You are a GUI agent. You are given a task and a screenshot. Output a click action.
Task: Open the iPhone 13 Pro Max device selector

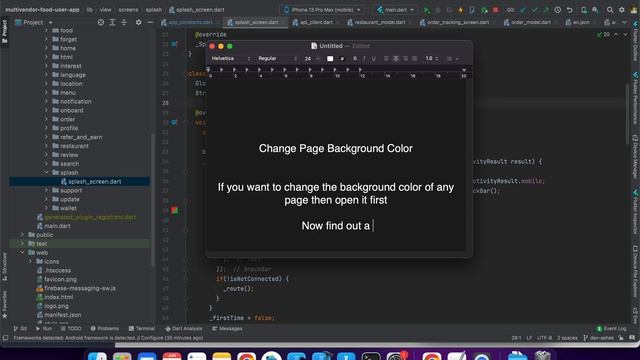322,10
